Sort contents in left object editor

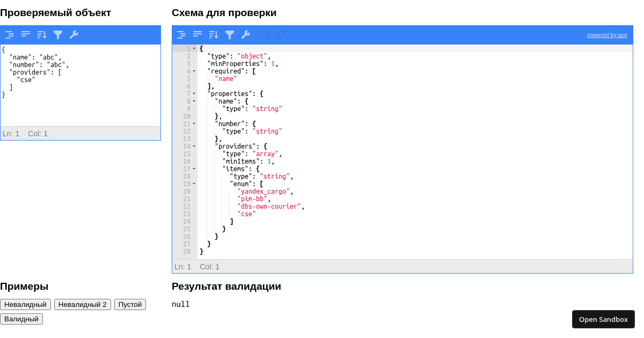[42, 35]
